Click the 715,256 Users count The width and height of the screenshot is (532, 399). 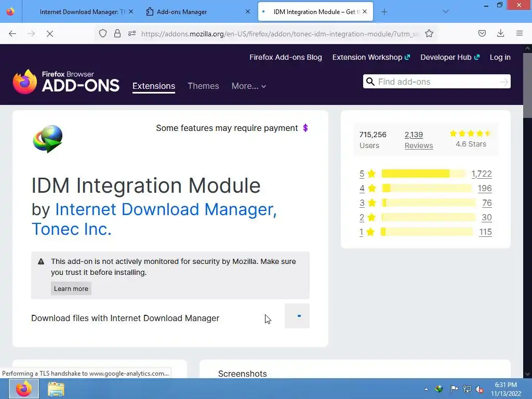point(373,140)
